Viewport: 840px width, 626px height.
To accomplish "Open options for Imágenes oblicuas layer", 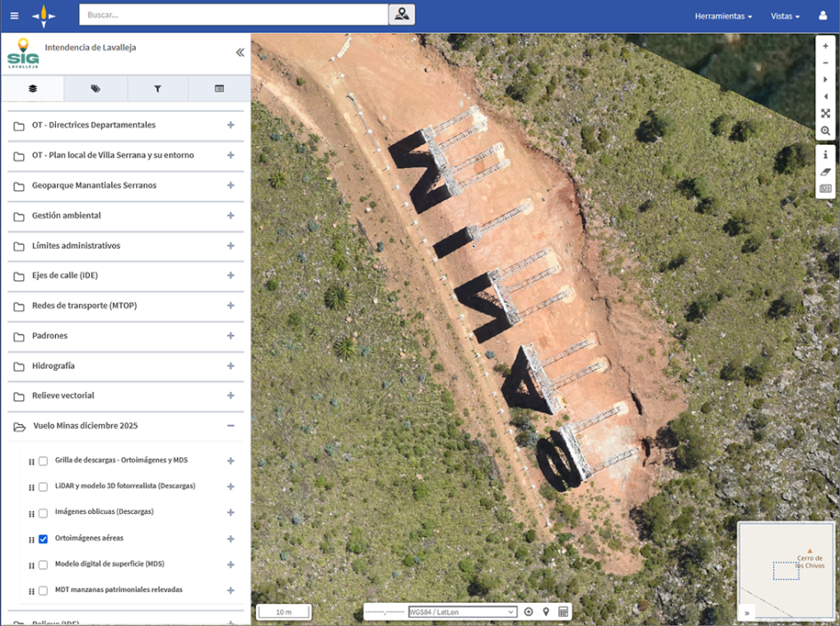I will click(231, 512).
